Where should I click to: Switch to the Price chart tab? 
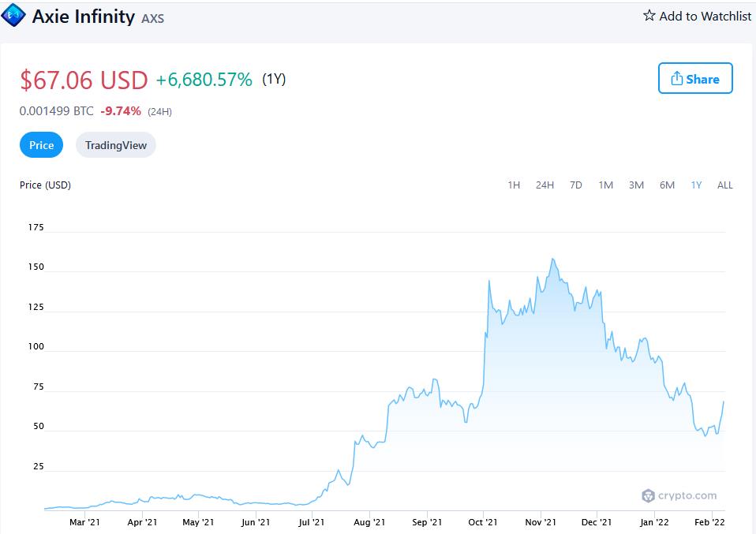click(x=42, y=144)
